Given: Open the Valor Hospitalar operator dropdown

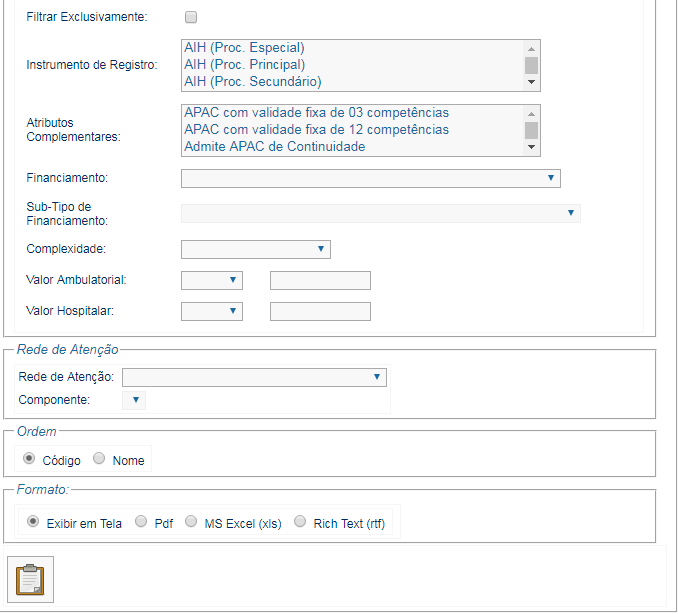Looking at the screenshot, I should (211, 311).
